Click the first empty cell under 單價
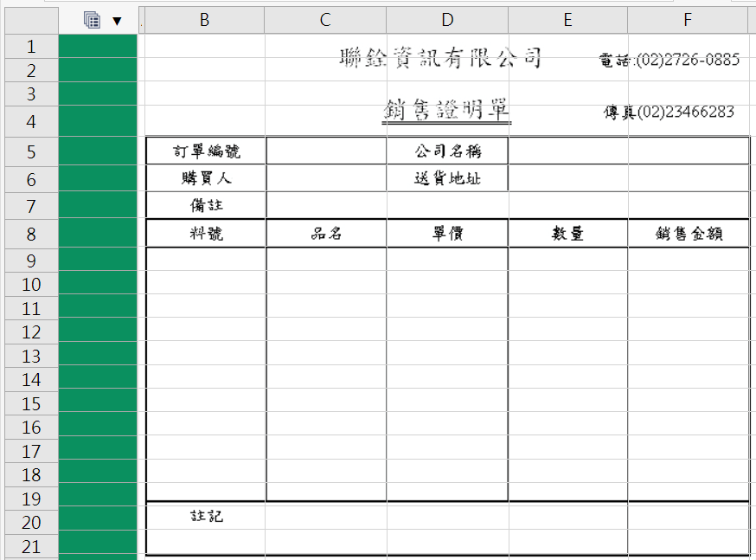The height and width of the screenshot is (560, 756). pos(447,260)
